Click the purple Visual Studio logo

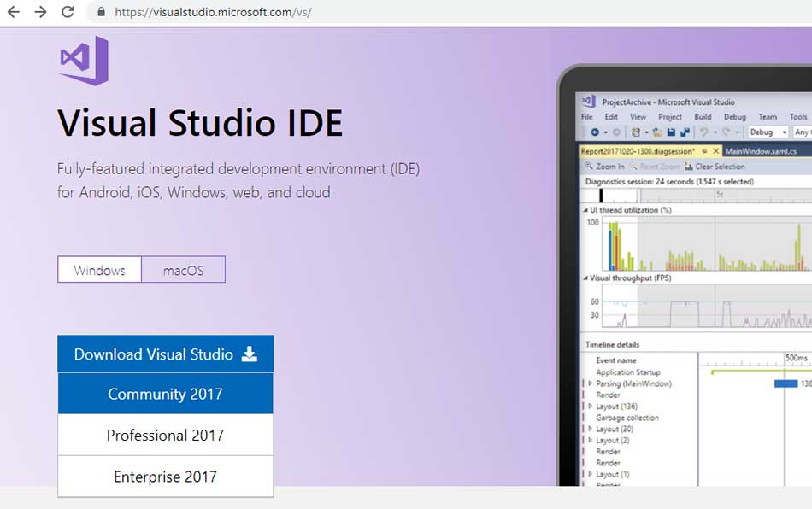[84, 60]
